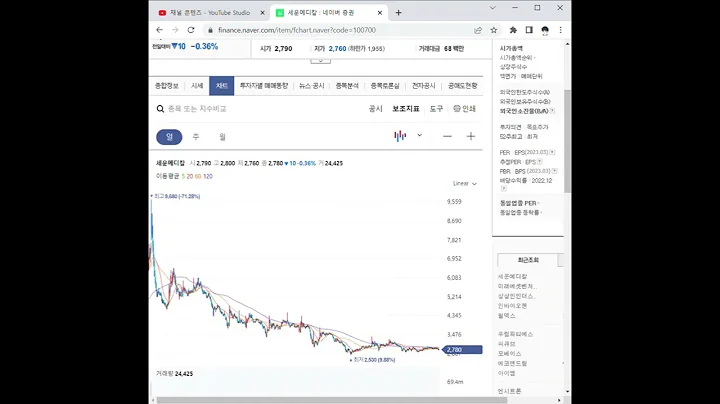Open the Chrome profile avatar
The width and height of the screenshot is (720, 404).
(x=545, y=30)
